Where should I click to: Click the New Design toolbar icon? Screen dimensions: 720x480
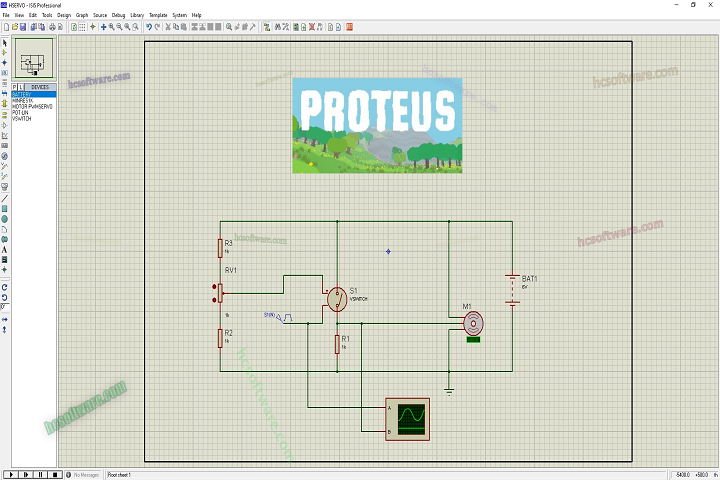(6, 27)
